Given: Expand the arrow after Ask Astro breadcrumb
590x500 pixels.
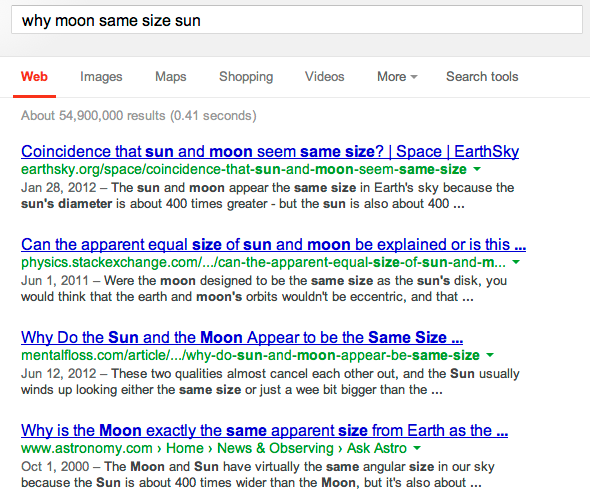Looking at the screenshot, I should (417, 448).
